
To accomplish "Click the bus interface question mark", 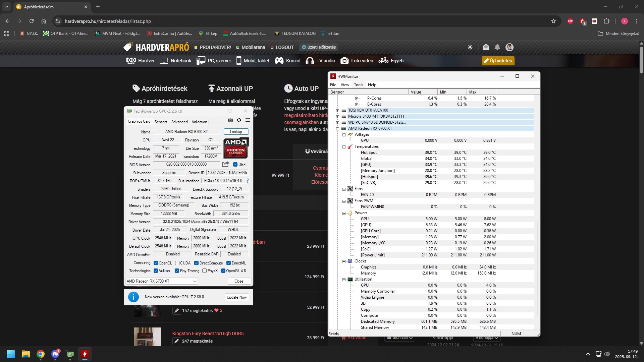I will (248, 181).
